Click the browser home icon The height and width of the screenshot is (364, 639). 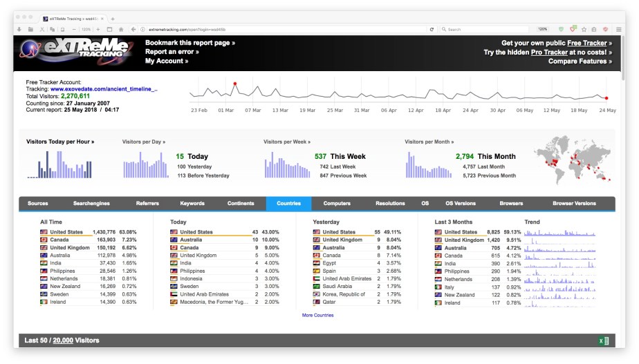tap(121, 30)
